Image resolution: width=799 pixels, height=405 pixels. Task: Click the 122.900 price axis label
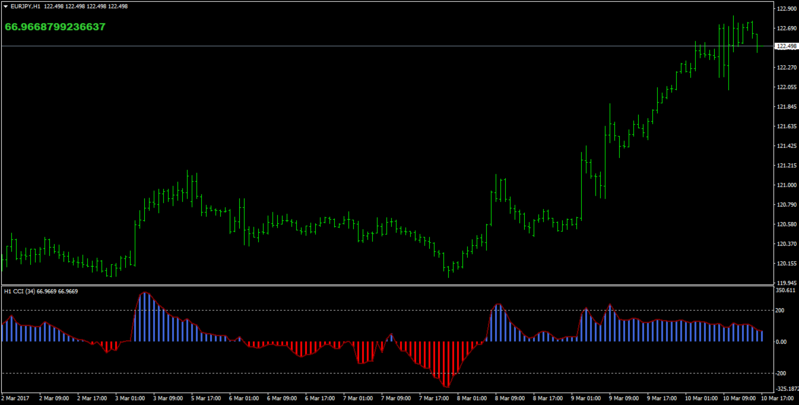click(787, 9)
